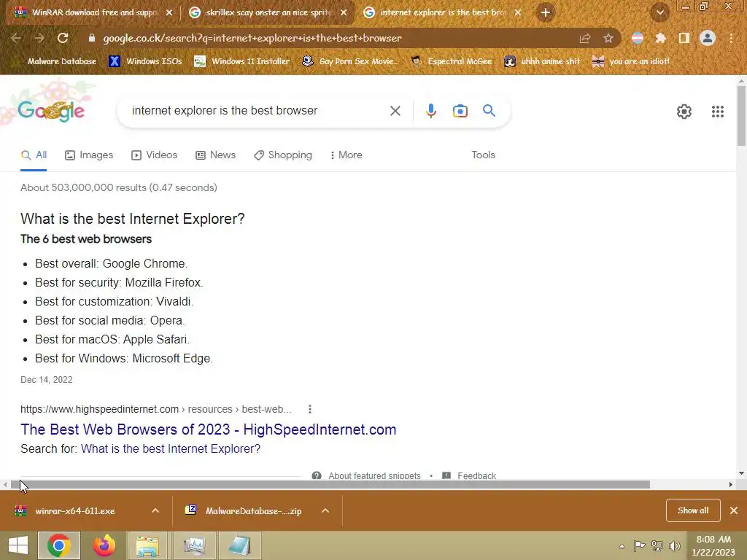Open the volume control in tray
The width and height of the screenshot is (747, 560).
point(675,545)
